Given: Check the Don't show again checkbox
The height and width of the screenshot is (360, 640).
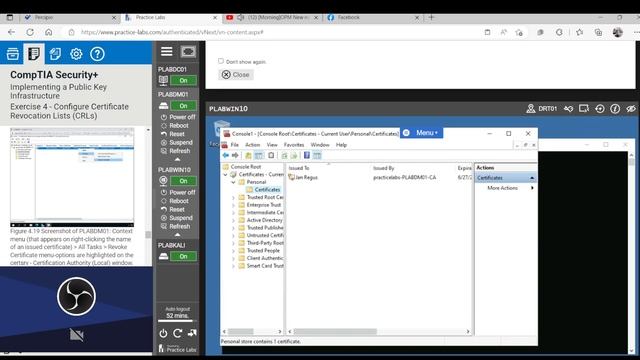Looking at the screenshot, I should [x=221, y=61].
